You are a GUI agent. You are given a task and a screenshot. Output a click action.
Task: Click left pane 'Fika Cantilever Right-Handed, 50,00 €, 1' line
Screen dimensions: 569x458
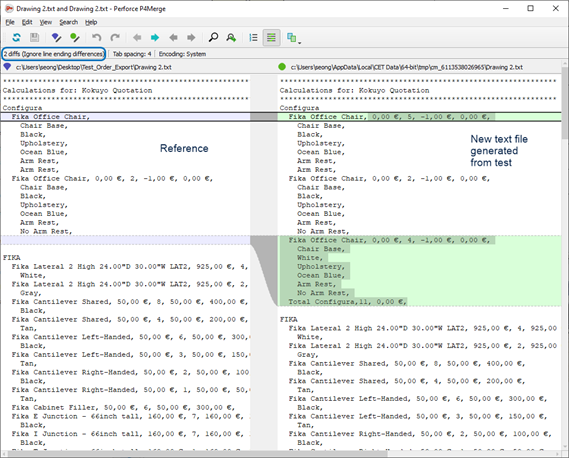pos(130,390)
